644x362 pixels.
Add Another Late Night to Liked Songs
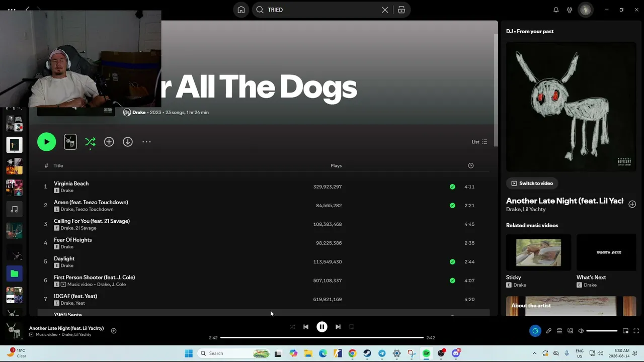tap(632, 204)
